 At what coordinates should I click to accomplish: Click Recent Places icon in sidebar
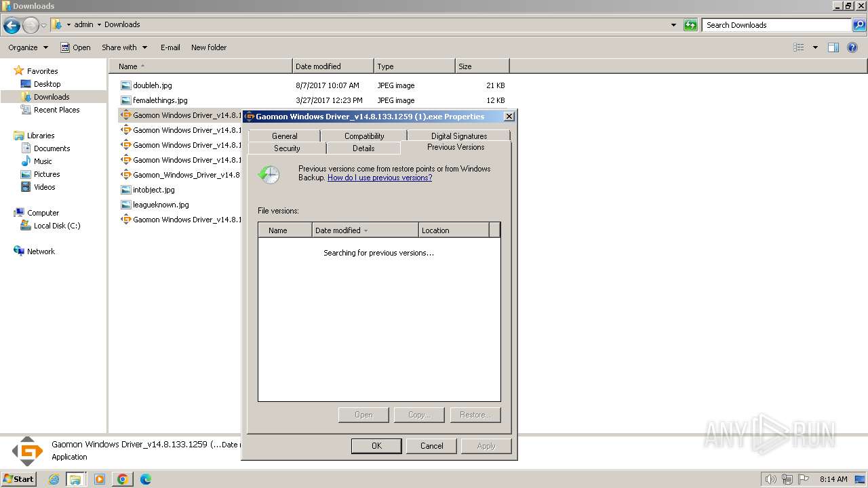point(26,110)
